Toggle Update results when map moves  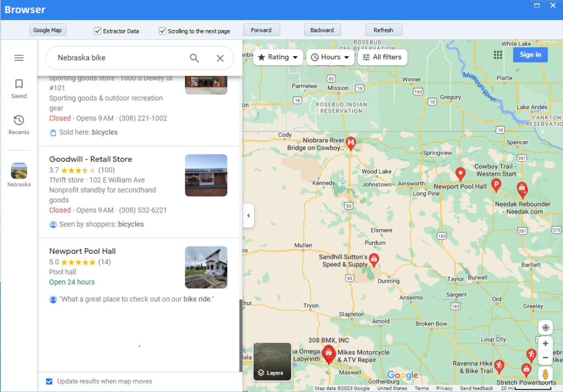click(49, 381)
